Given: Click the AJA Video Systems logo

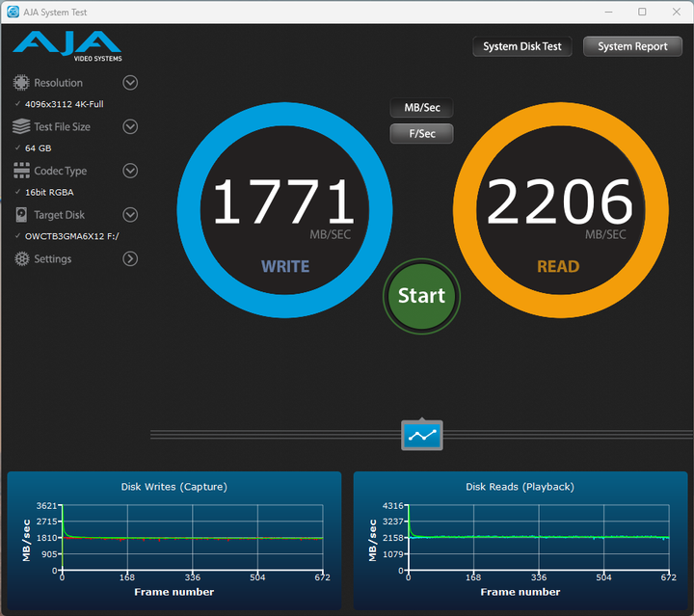Looking at the screenshot, I should [67, 45].
